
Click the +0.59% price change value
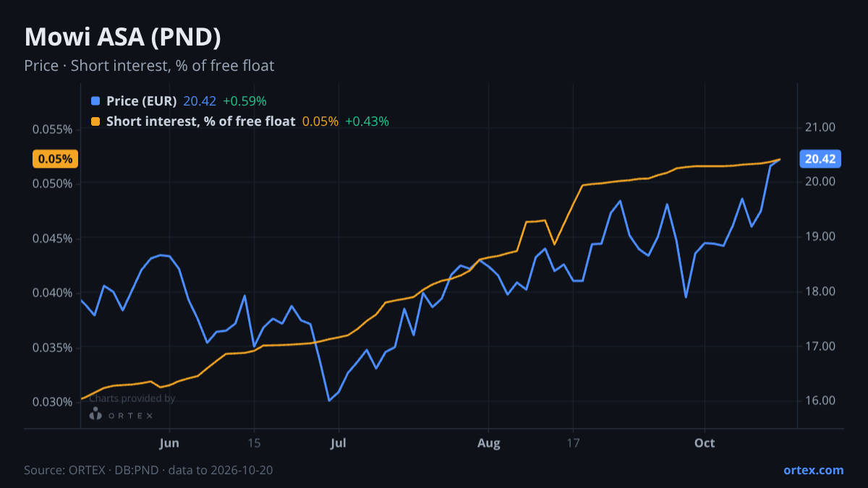click(x=244, y=101)
